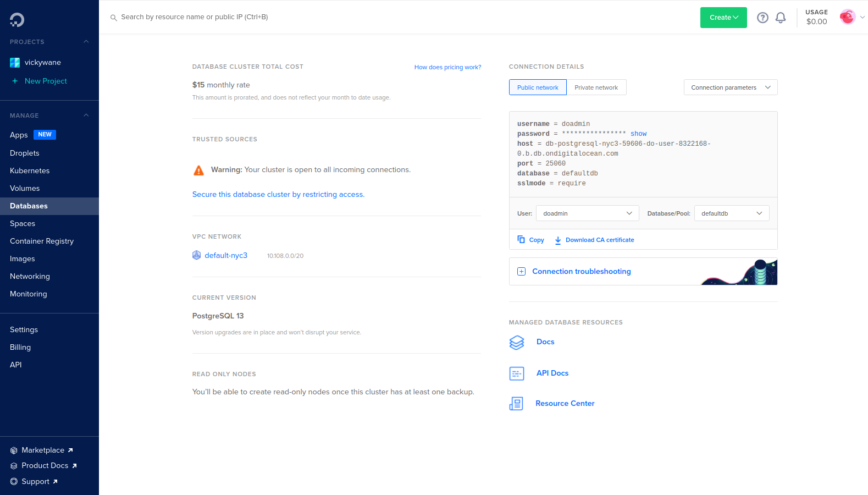The image size is (868, 495).
Task: Click Secure this database cluster link
Action: pyautogui.click(x=278, y=195)
